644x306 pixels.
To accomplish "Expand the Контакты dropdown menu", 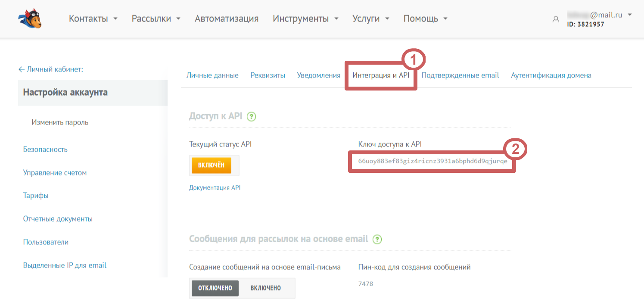I will pos(93,19).
